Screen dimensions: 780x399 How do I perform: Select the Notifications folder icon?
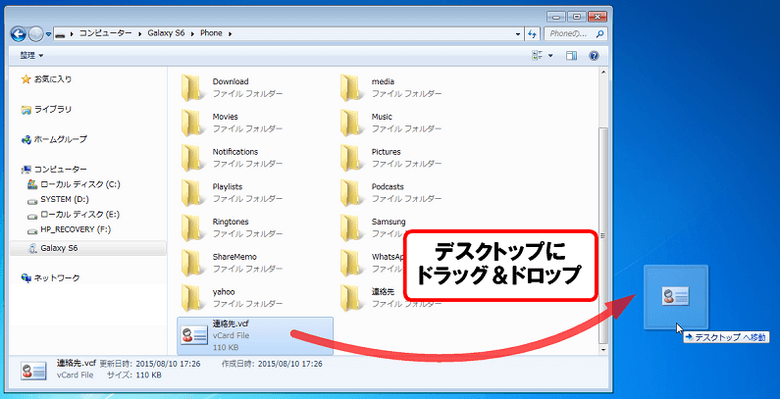[193, 158]
